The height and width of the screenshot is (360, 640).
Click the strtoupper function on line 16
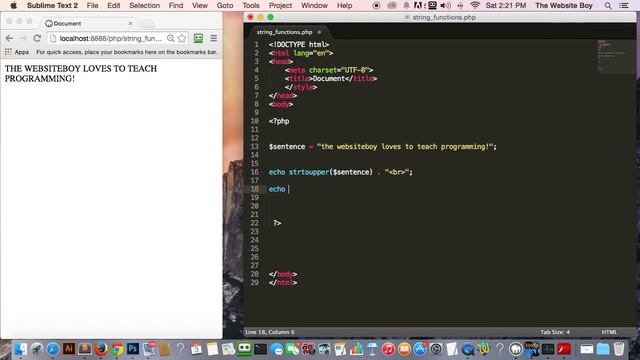pos(309,172)
